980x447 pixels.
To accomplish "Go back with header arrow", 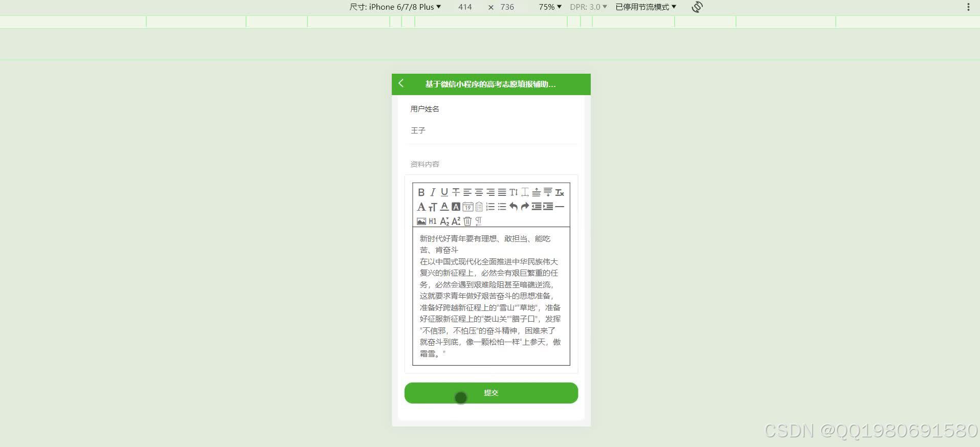I will point(402,83).
